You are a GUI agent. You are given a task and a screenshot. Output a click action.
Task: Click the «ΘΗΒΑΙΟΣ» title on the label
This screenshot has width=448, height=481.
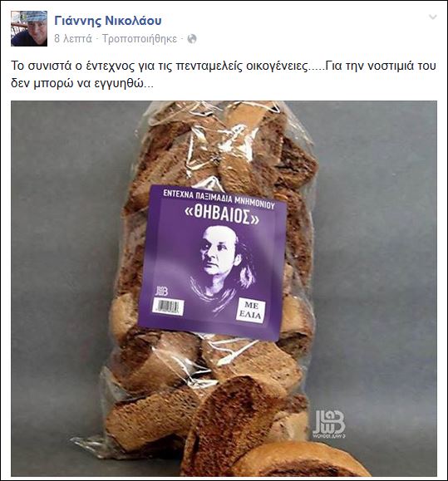(223, 214)
